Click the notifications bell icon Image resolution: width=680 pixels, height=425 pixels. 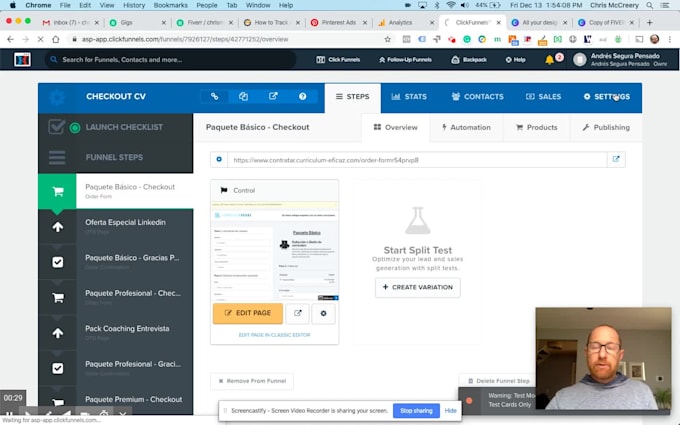[x=549, y=60]
